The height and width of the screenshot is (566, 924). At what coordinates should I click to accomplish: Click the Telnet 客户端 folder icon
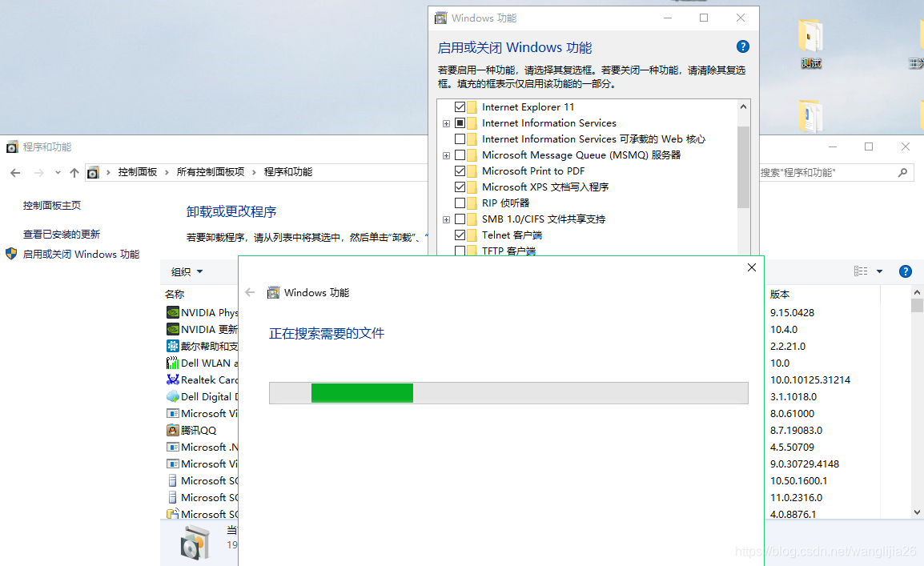pyautogui.click(x=472, y=235)
